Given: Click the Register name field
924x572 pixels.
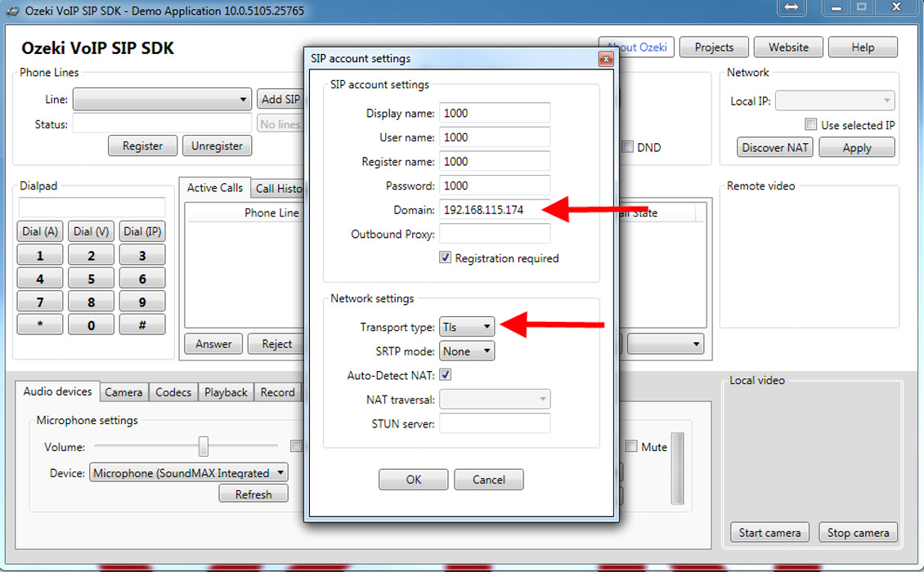Looking at the screenshot, I should tap(495, 161).
